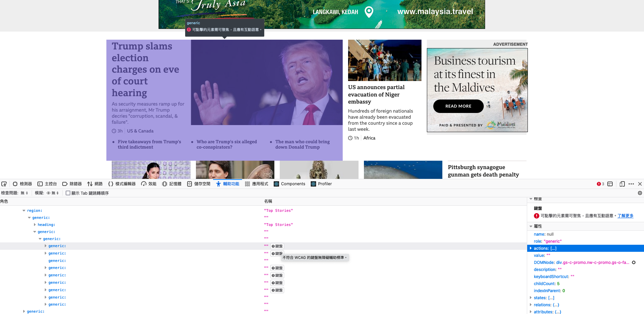Viewport: 644px width, 314px height.
Task: Select the role: "generic" property row
Action: tap(585, 241)
